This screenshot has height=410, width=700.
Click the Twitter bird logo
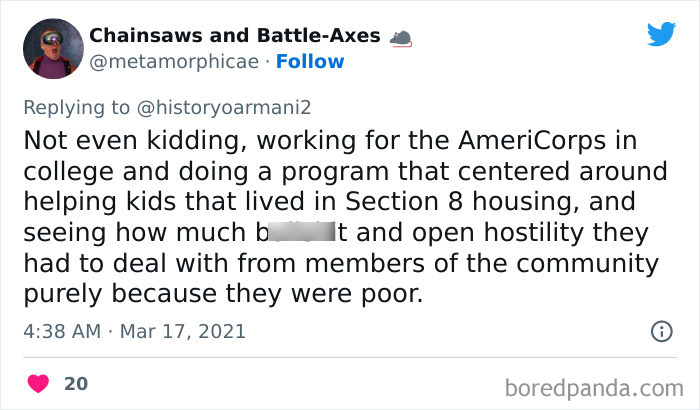pyautogui.click(x=661, y=34)
